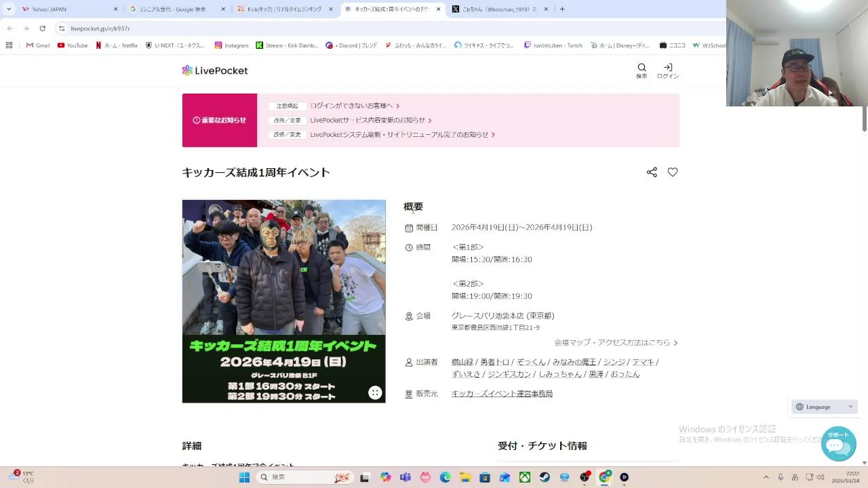This screenshot has height=488, width=868.
Task: Click the date 2026年4月19日(日)～2026年4月19日(日)
Action: 522,228
